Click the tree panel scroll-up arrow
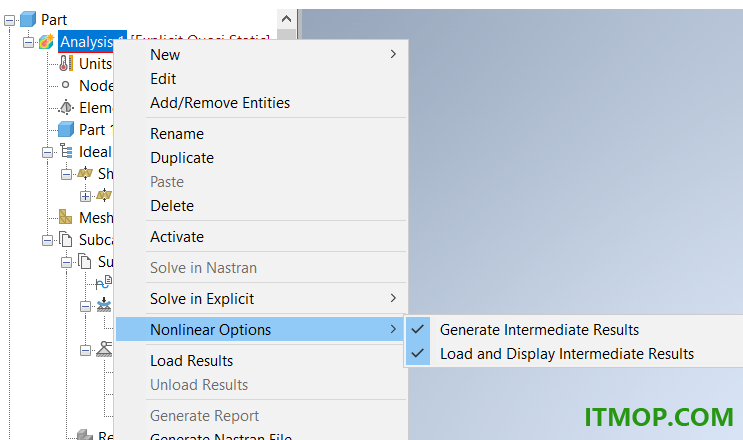Viewport: 743px width, 440px height. coord(286,19)
